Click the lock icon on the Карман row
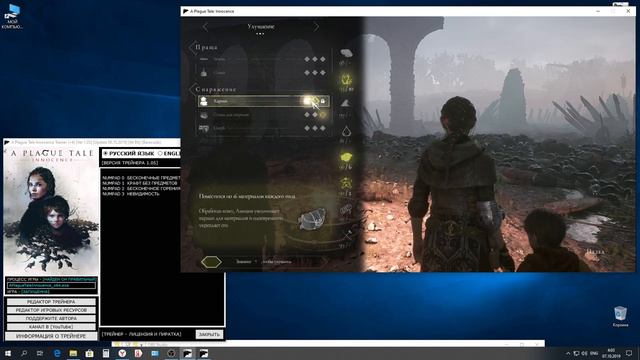Viewport: 640px width, 360px height. pyautogui.click(x=323, y=101)
